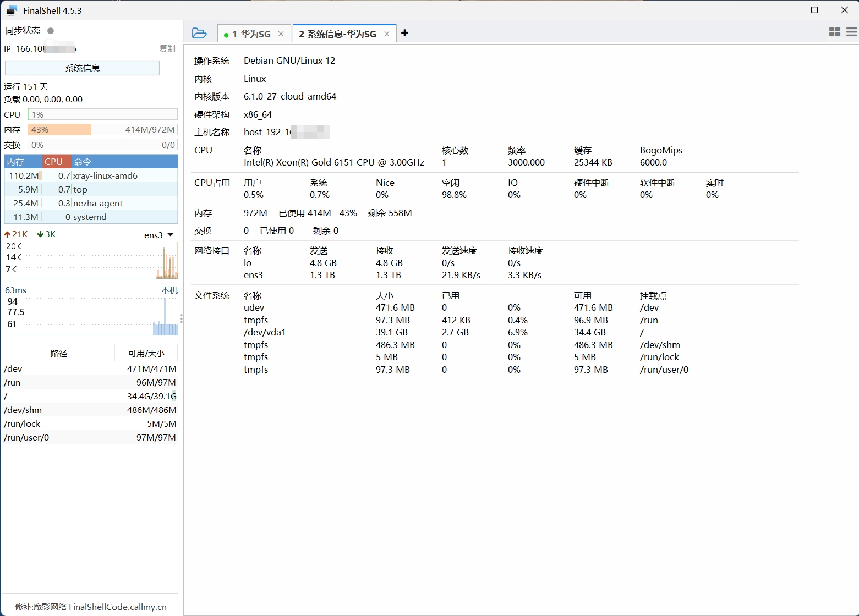Select the top process row
859x616 pixels.
91,189
